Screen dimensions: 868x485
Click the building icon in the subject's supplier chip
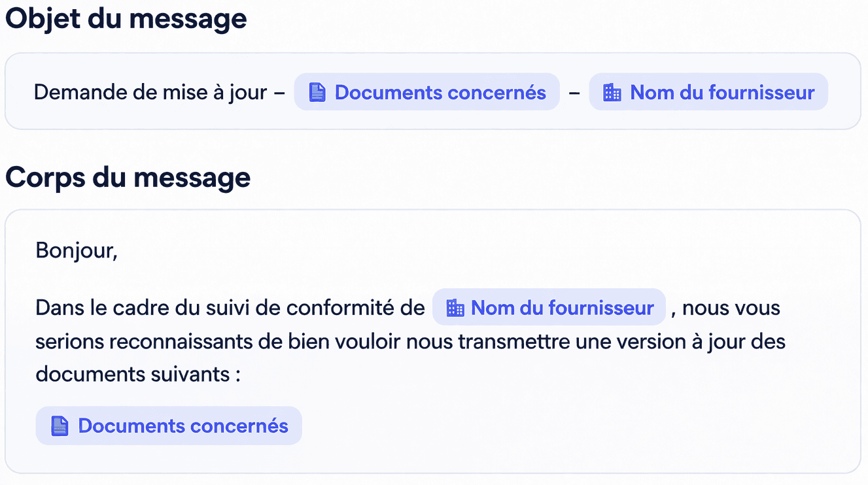coord(612,92)
